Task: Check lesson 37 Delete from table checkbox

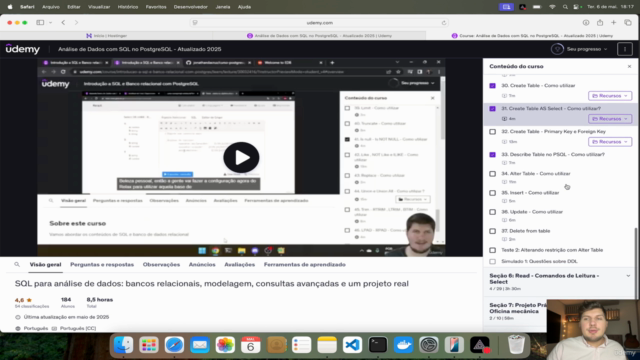Action: 492,231
